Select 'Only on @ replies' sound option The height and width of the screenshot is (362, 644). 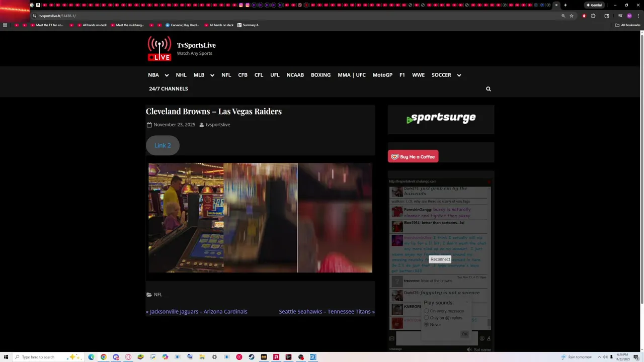point(427,318)
